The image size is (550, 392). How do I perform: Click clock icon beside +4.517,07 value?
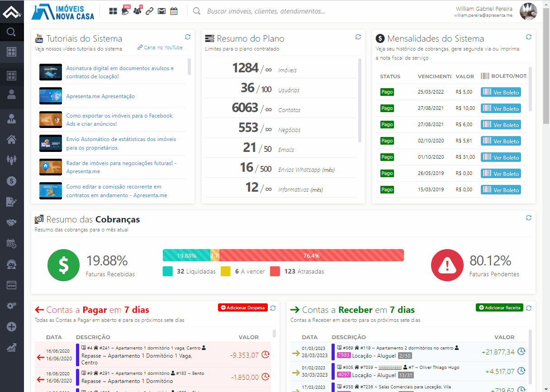pyautogui.click(x=522, y=371)
